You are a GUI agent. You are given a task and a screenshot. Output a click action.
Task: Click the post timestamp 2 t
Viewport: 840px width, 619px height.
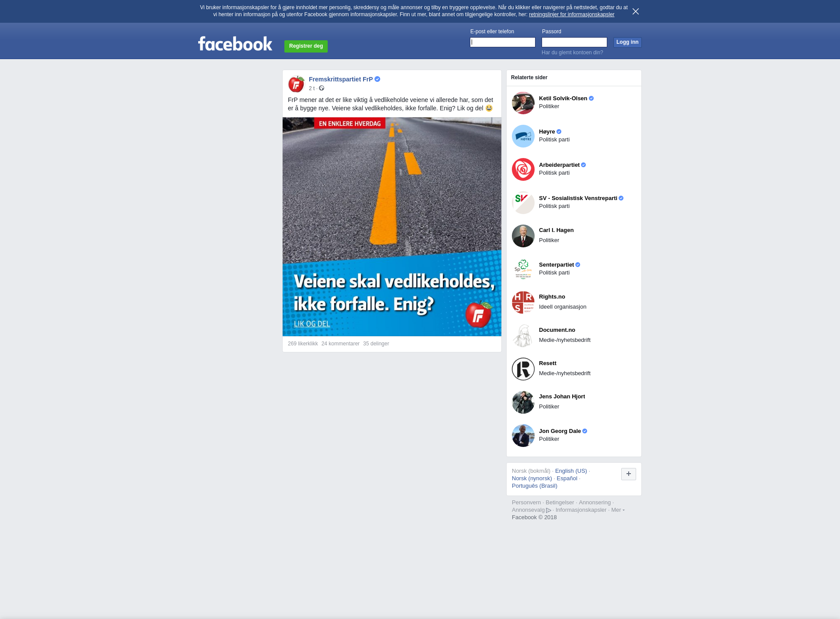click(311, 88)
